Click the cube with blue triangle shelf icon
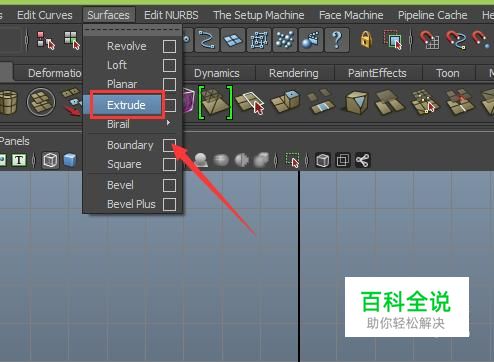Screen dimensions: 494x362 coord(356,102)
